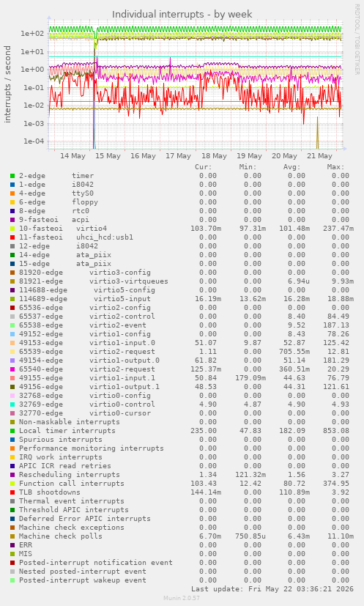
Task: Click the red swatch beside TLB shootdowns
Action: [12, 492]
